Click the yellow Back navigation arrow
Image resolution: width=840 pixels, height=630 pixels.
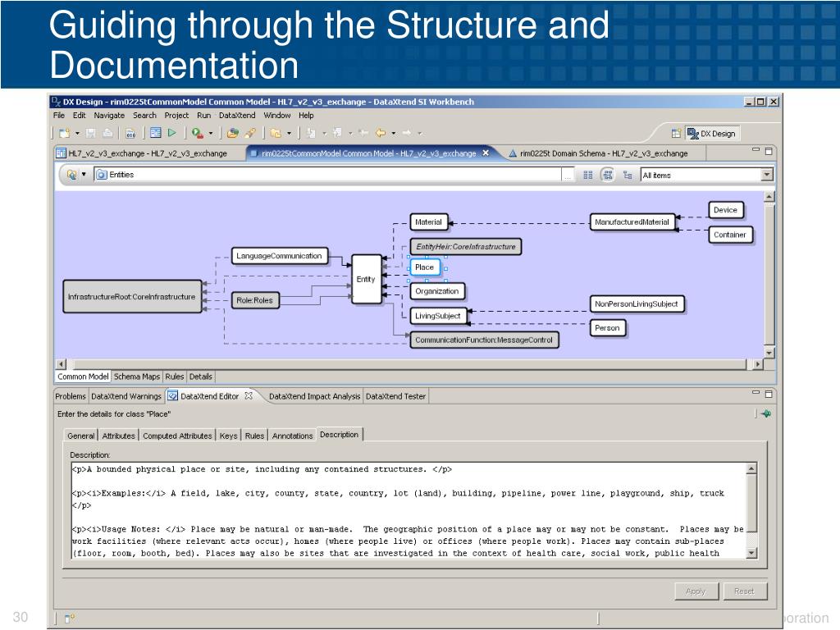(381, 132)
